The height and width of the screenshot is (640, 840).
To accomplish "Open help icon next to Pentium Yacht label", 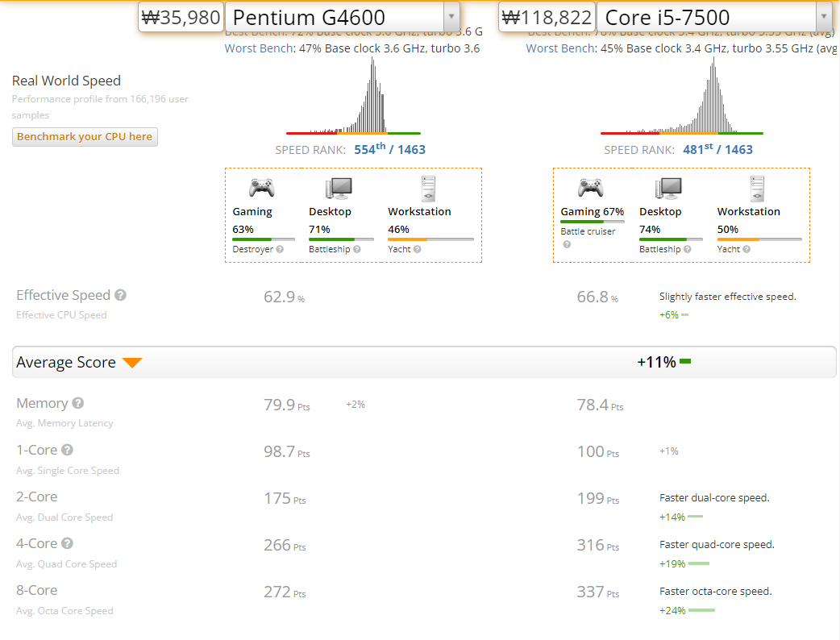I will (x=418, y=249).
